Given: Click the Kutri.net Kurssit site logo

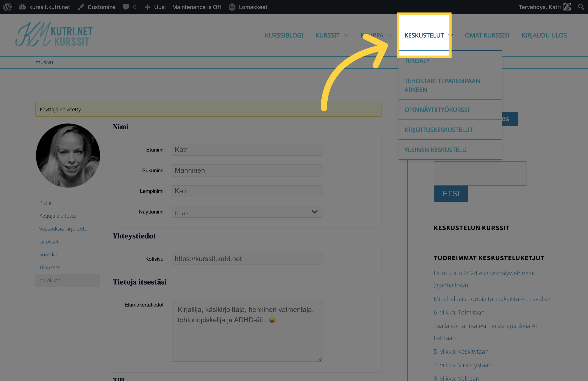Looking at the screenshot, I should [x=54, y=34].
